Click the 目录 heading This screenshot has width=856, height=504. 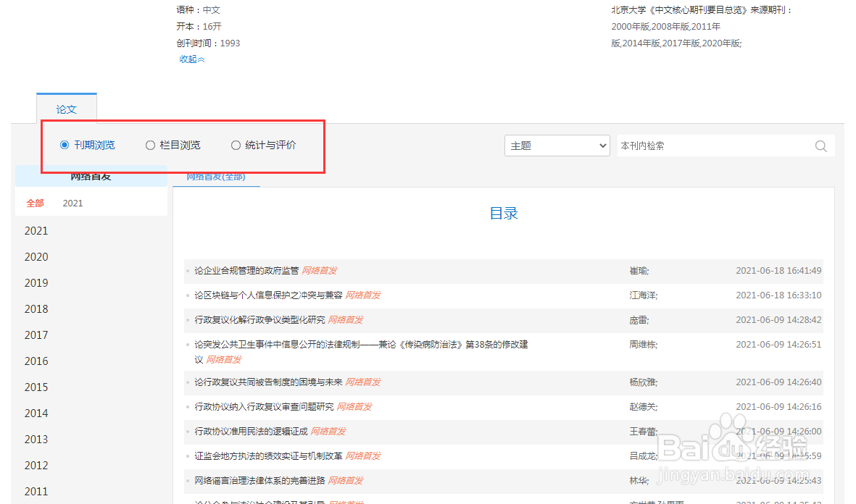(503, 214)
